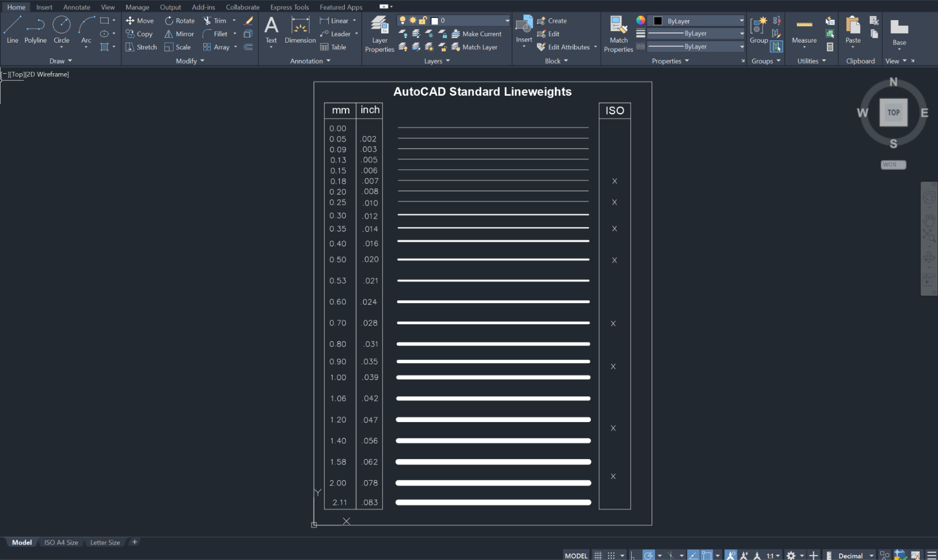This screenshot has width=938, height=560.
Task: Click the Linear dimension button
Action: 334,21
